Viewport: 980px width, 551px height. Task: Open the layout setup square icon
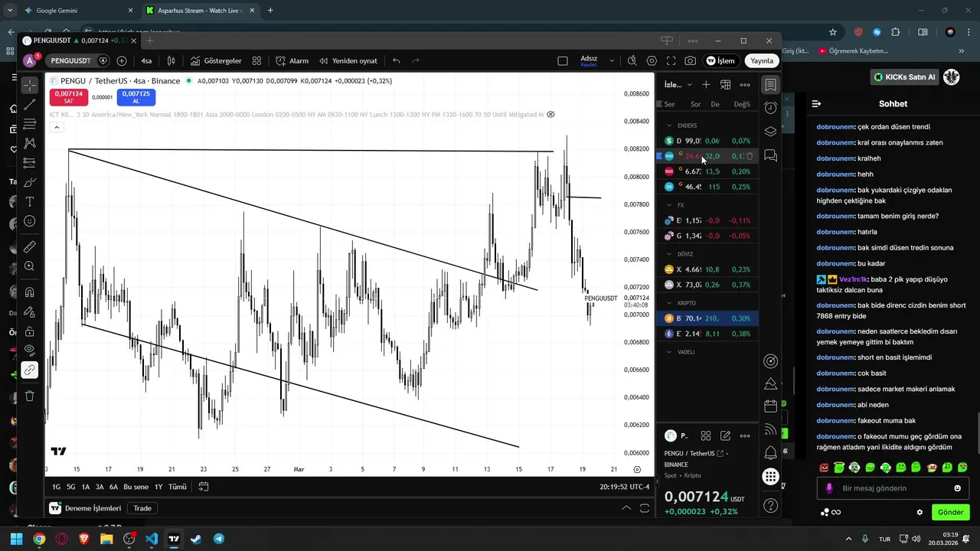(x=563, y=60)
